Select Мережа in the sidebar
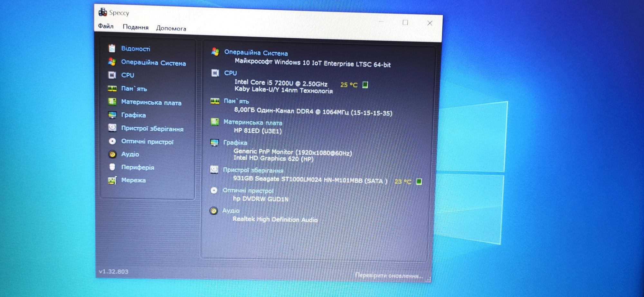This screenshot has height=297, width=644. coord(133,180)
